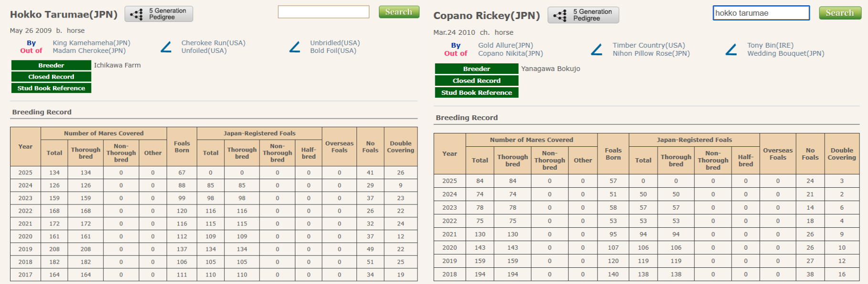The image size is (868, 284).
Task: Click Total 194 in Copano Rickey table
Action: point(480,274)
